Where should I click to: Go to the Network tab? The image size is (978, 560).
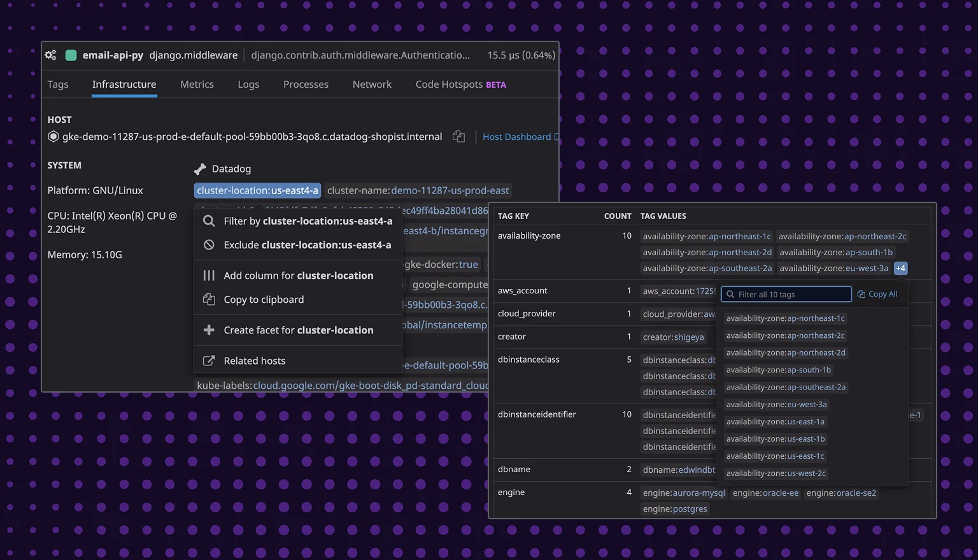(x=372, y=85)
